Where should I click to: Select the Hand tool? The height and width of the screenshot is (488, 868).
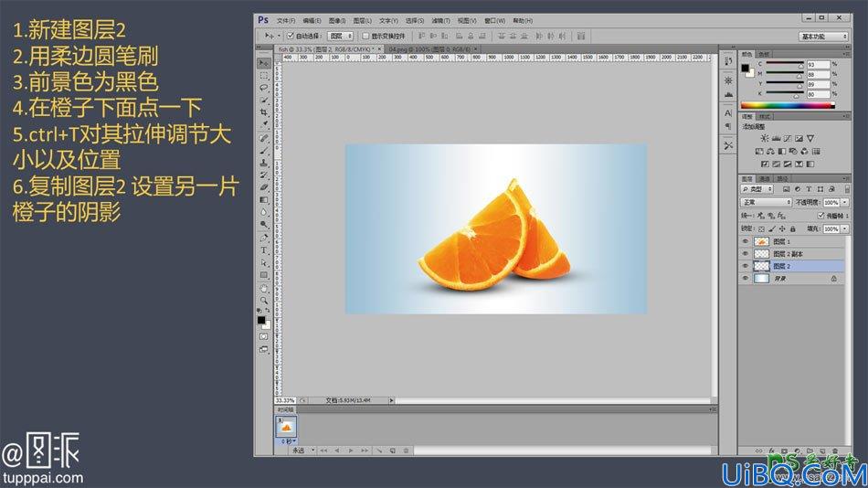click(264, 289)
